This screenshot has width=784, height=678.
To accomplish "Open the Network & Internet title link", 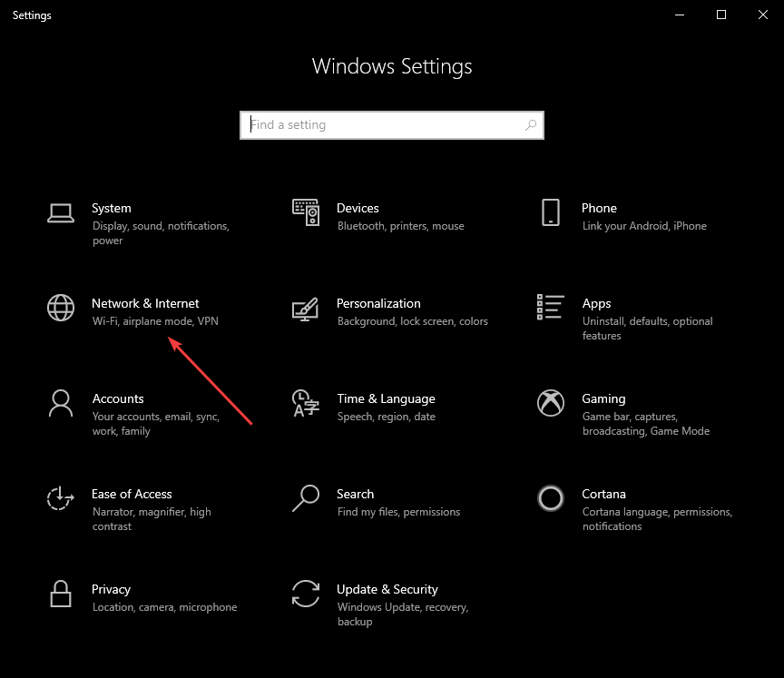I will click(145, 303).
